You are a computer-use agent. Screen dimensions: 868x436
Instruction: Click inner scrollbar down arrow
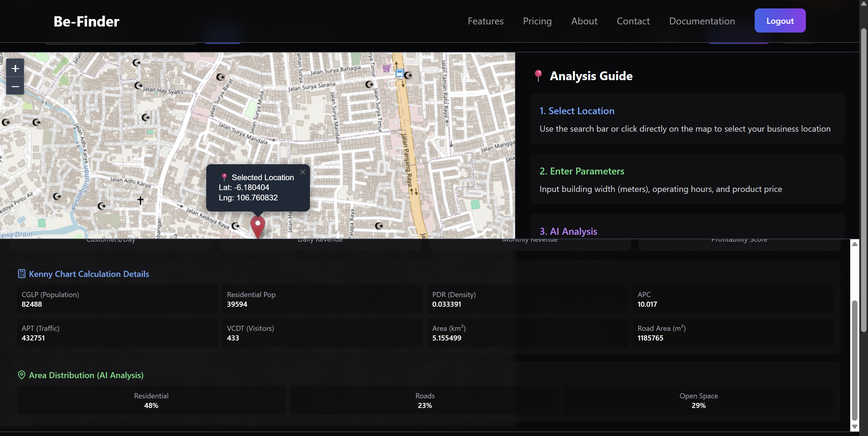click(854, 427)
